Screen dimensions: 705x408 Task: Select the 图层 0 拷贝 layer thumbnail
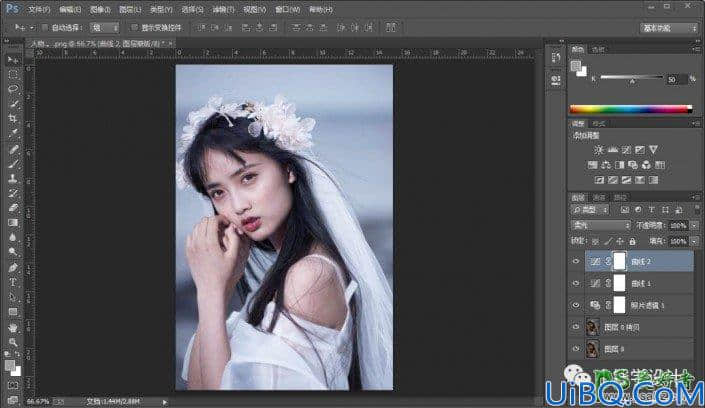(x=593, y=327)
